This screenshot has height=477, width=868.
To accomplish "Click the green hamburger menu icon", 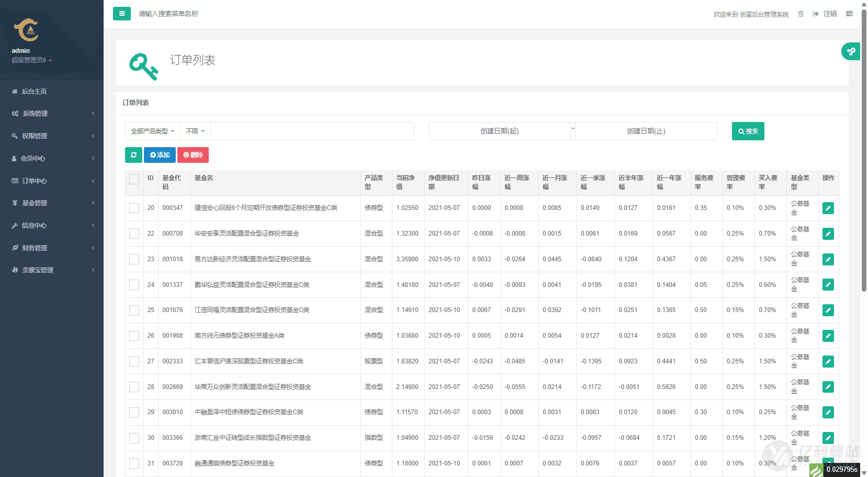I will pos(122,14).
